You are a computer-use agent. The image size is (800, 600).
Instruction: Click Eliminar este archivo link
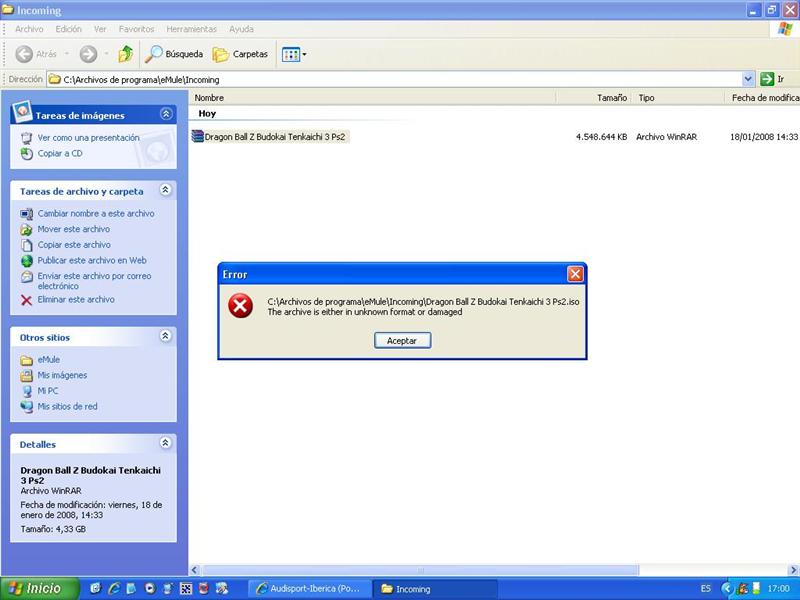pyautogui.click(x=76, y=299)
